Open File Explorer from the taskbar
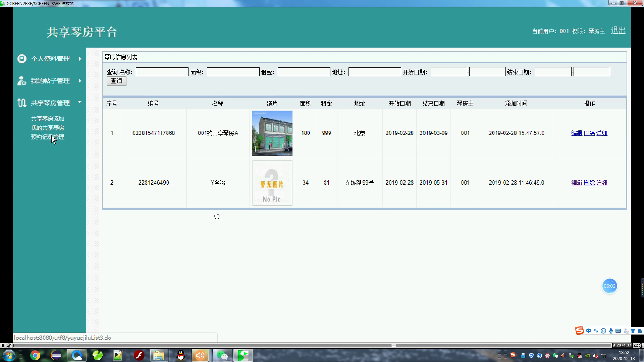 tap(159, 355)
